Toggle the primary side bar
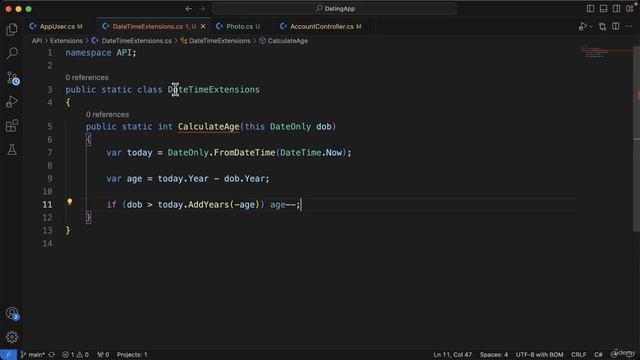The width and height of the screenshot is (640, 360). pos(590,9)
